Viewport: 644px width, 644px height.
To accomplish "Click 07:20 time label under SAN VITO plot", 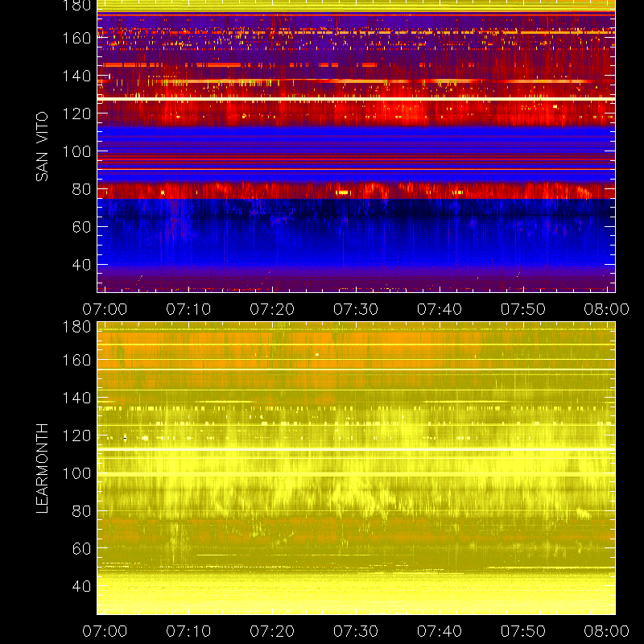I will (x=272, y=309).
